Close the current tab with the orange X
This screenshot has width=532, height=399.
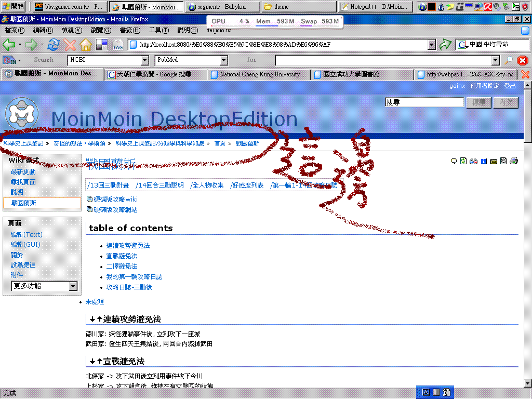(x=526, y=74)
